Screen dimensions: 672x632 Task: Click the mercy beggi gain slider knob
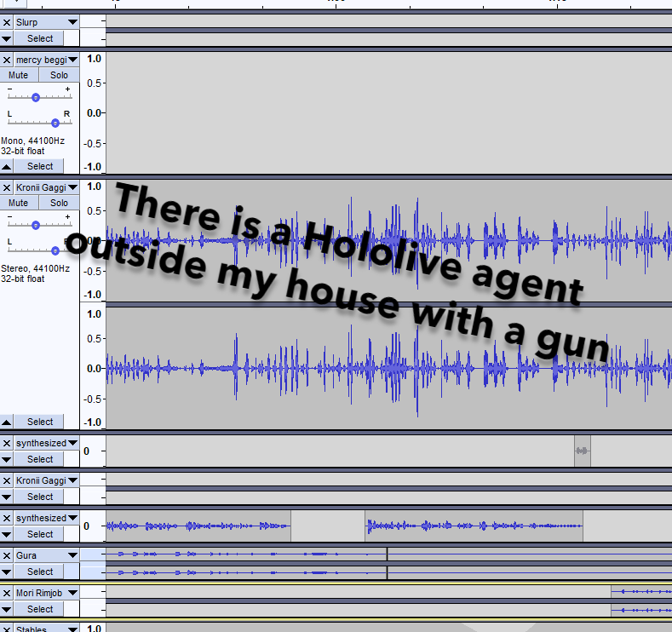pos(36,98)
